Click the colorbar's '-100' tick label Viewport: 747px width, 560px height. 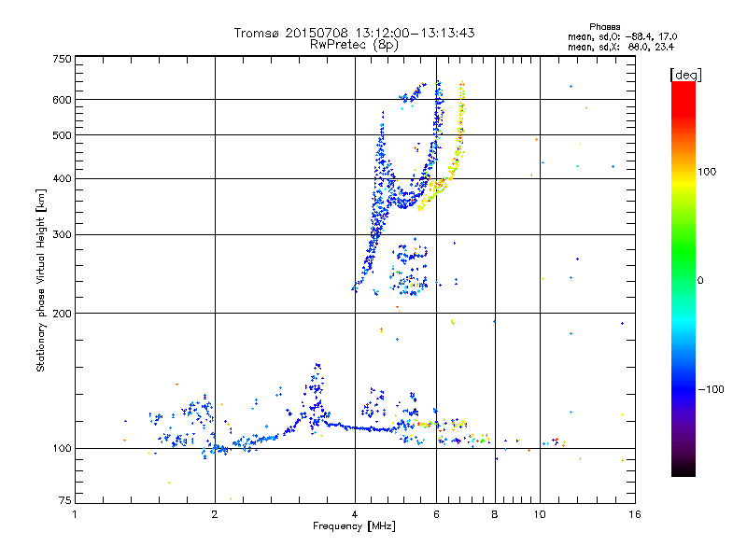coord(711,389)
